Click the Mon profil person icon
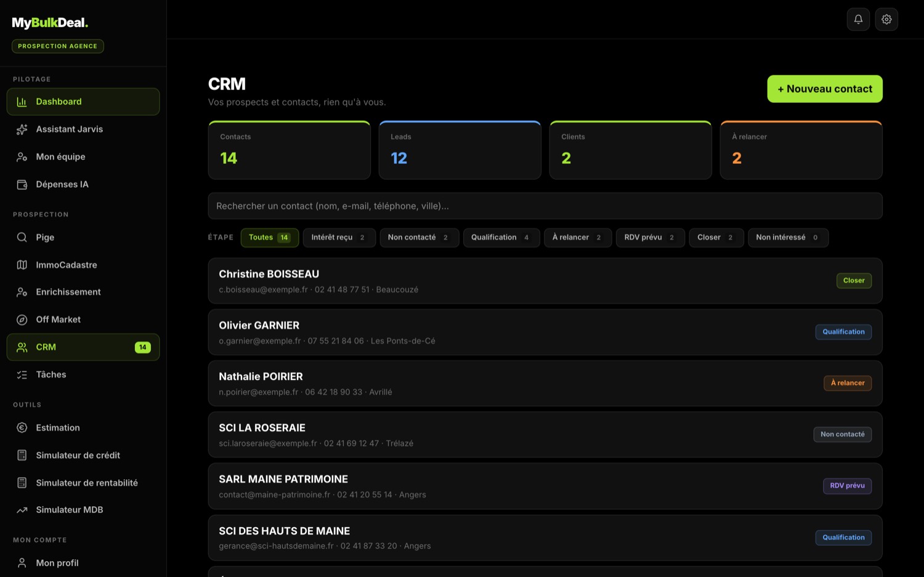 [x=22, y=563]
